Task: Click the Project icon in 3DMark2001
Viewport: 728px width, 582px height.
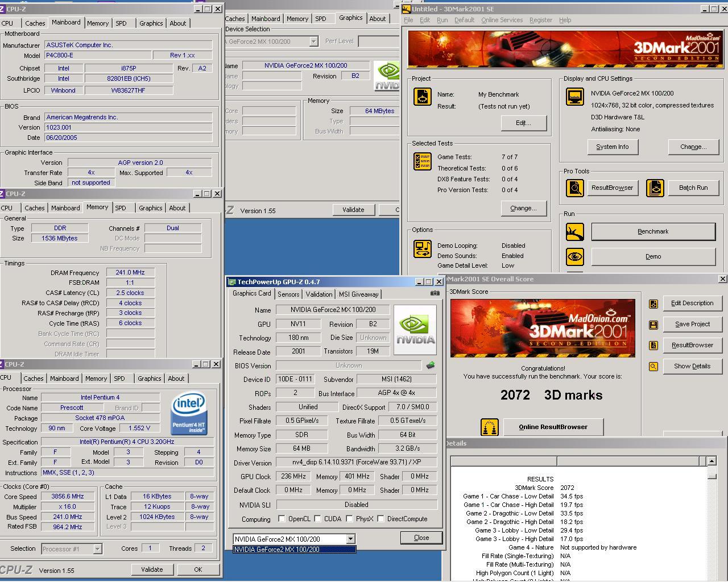Action: coord(423,97)
